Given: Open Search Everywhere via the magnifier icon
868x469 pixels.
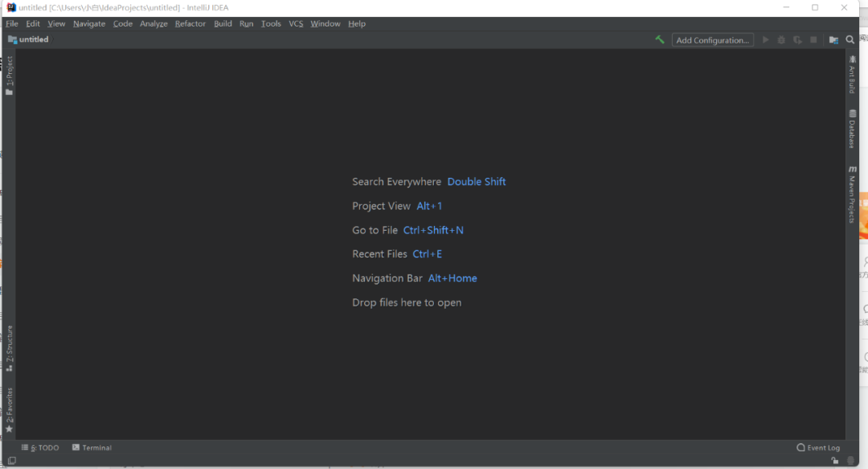Looking at the screenshot, I should pyautogui.click(x=850, y=39).
